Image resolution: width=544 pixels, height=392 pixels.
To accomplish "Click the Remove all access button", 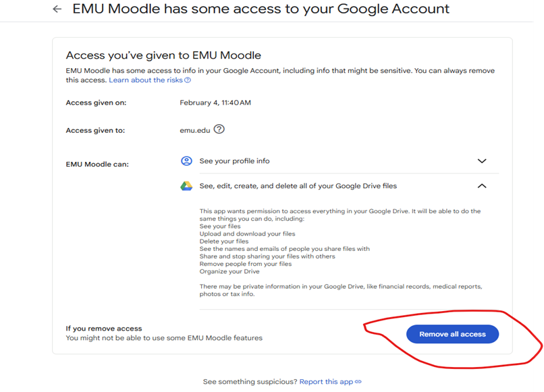I will coord(452,334).
